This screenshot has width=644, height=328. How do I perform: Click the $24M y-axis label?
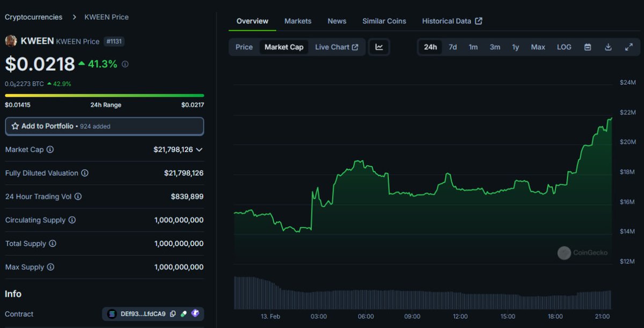pyautogui.click(x=627, y=83)
